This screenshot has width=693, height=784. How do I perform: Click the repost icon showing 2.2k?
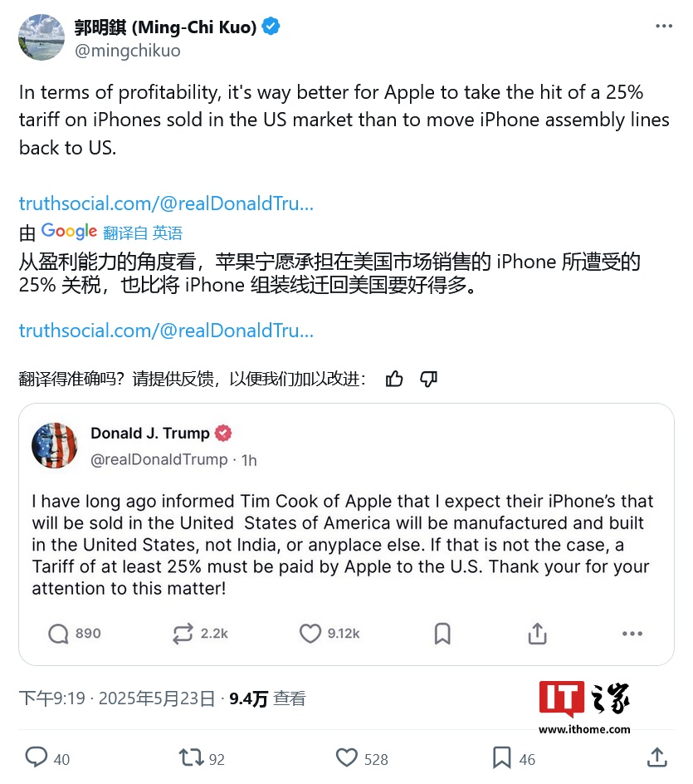[183, 634]
